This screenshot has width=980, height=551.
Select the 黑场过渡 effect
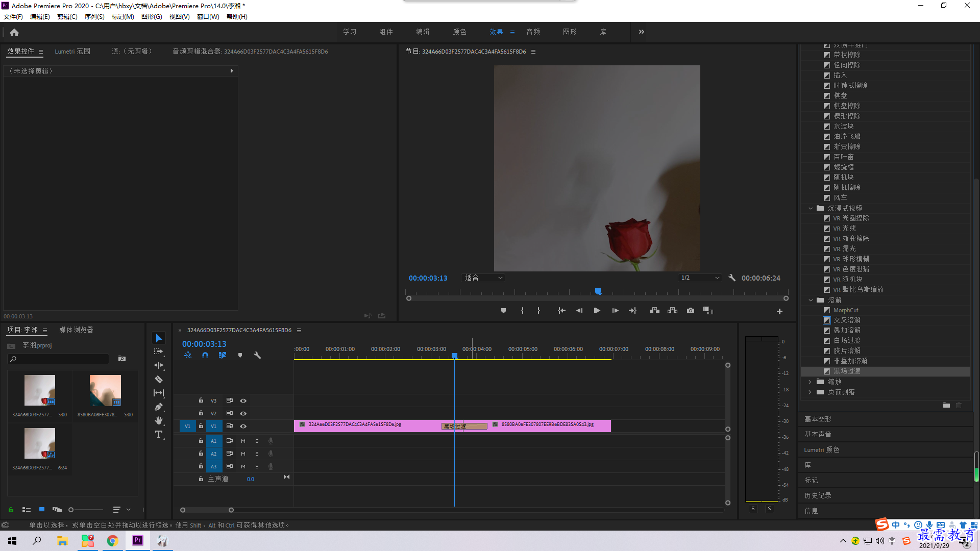847,371
